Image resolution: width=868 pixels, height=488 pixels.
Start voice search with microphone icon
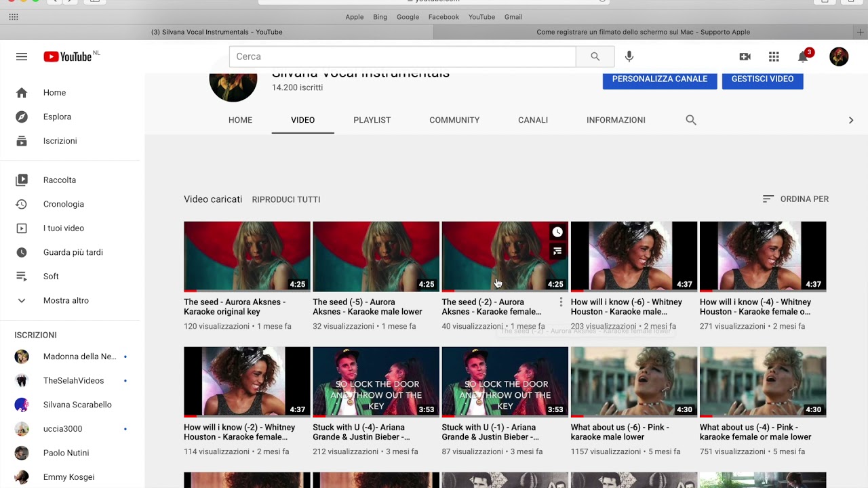coord(629,57)
